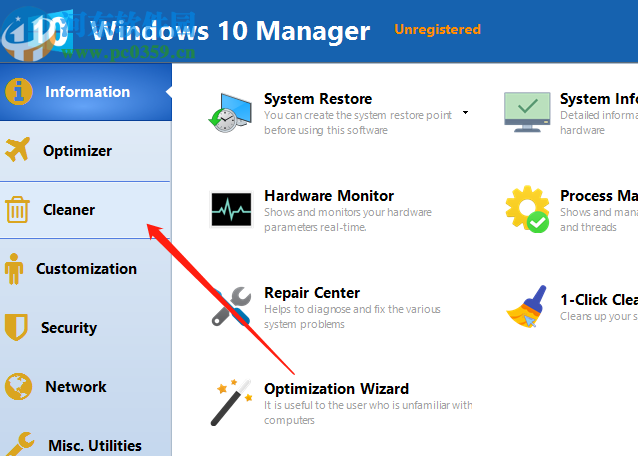Click the Network globe icon
The height and width of the screenshot is (456, 638).
click(x=18, y=386)
